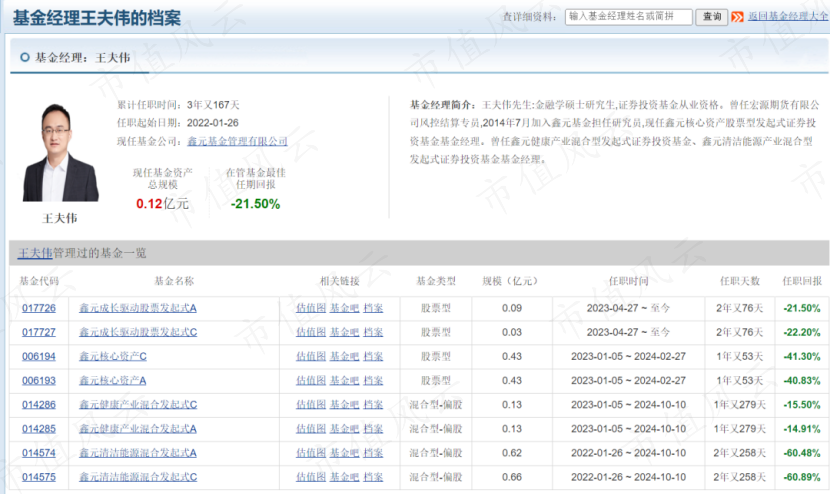
Task: Open 档案 for fund 014286
Action: point(373,405)
